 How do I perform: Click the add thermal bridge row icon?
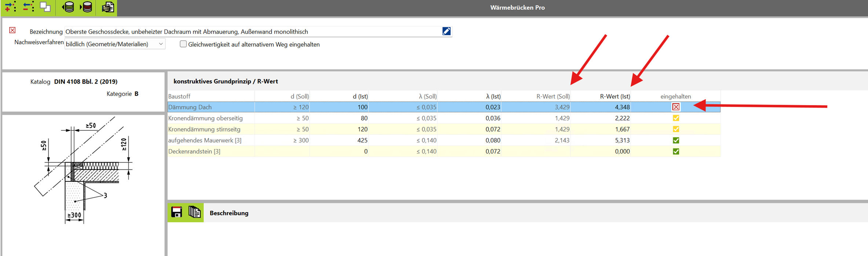pos(10,7)
